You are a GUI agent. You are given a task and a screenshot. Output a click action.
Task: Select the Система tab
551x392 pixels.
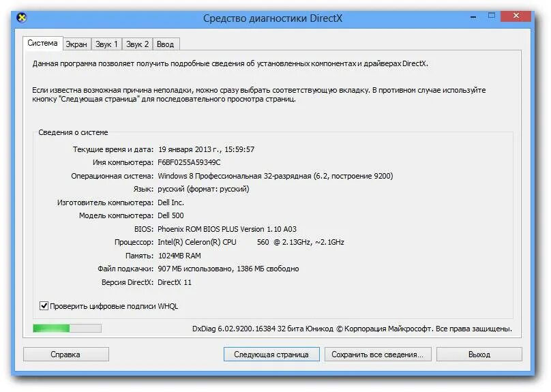tap(42, 43)
